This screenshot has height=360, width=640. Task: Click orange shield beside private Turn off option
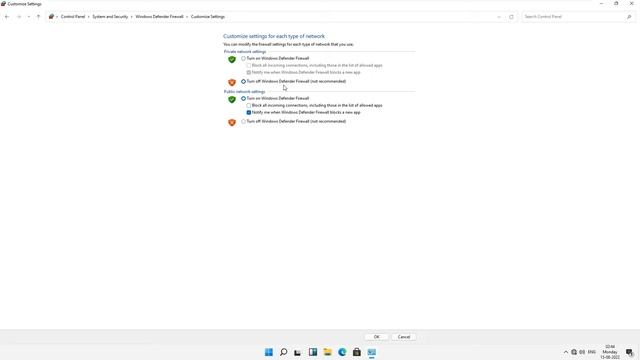(x=232, y=82)
